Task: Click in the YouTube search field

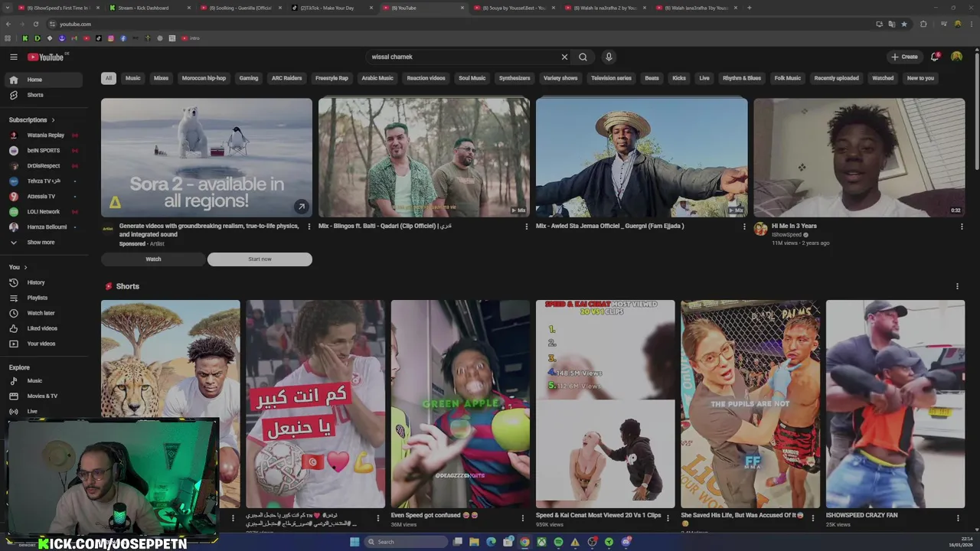Action: pos(459,57)
